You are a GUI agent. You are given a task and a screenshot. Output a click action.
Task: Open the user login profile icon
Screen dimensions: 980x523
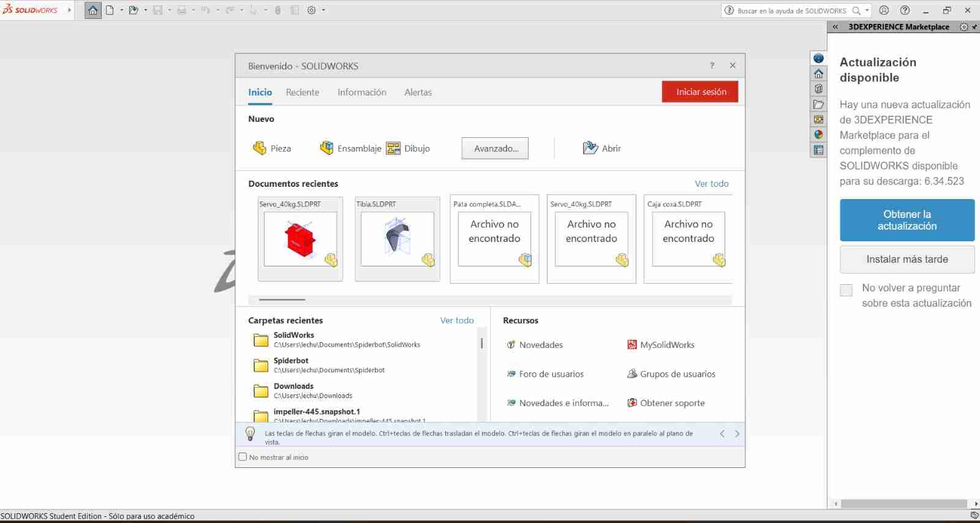[x=884, y=10]
